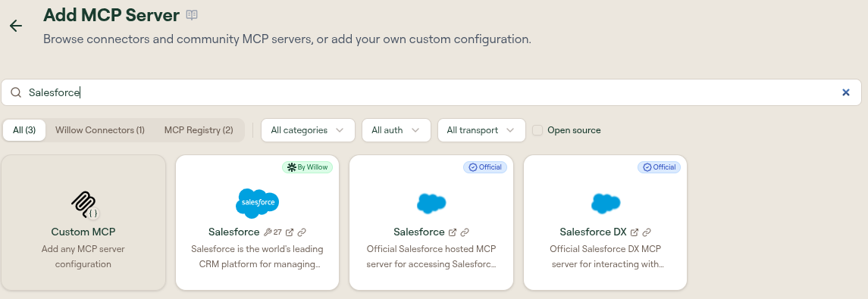
Task: Copy the link on the Official Salesforce card
Action: [465, 232]
